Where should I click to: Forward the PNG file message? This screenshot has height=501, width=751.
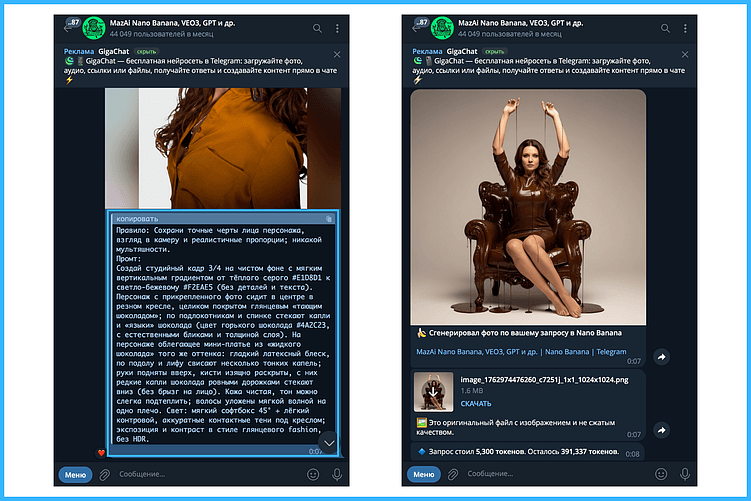pyautogui.click(x=661, y=430)
